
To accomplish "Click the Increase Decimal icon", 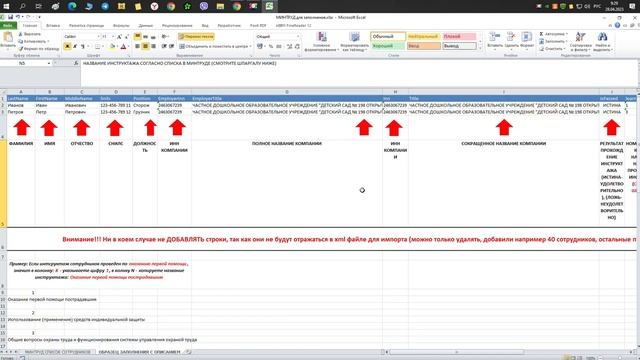I will coord(289,47).
